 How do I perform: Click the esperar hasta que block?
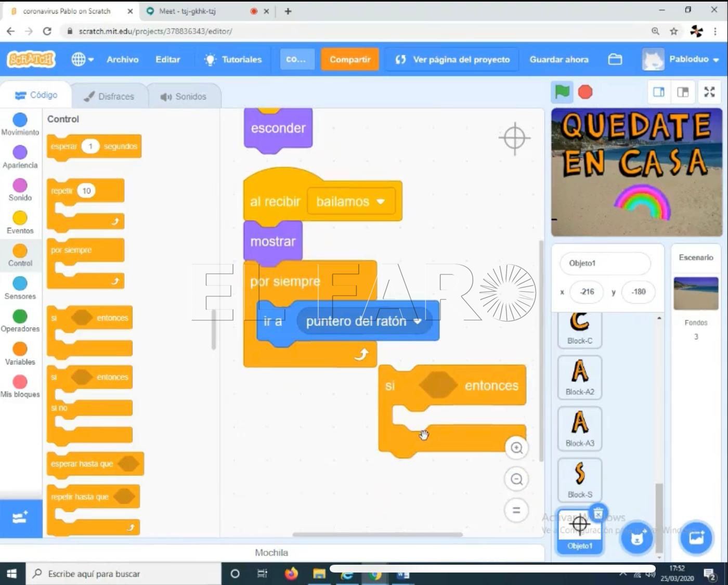click(x=95, y=464)
